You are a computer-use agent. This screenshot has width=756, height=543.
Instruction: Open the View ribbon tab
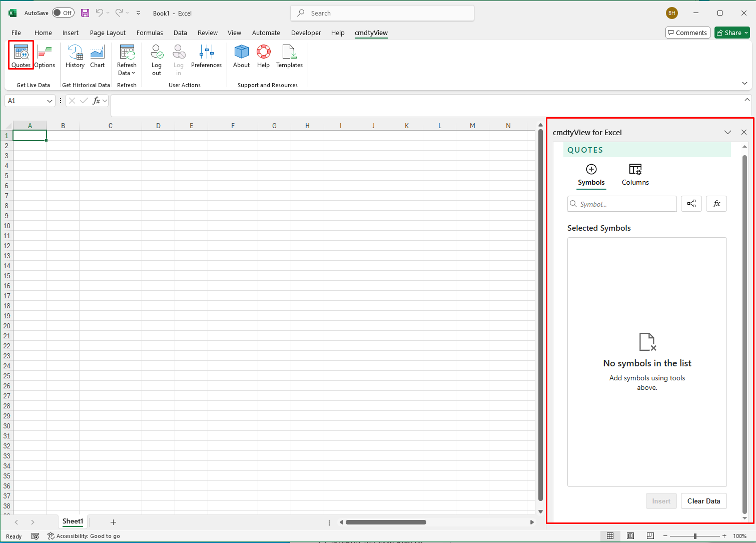point(234,33)
